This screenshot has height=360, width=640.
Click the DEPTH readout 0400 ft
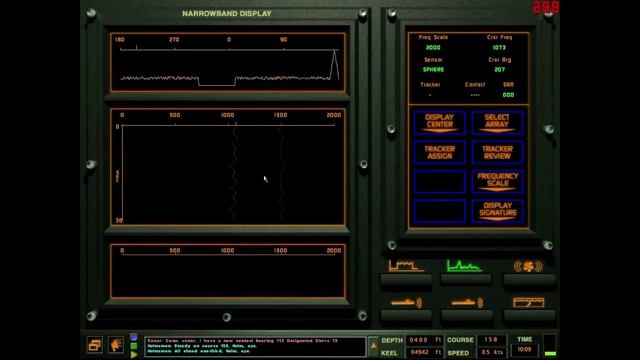click(424, 340)
